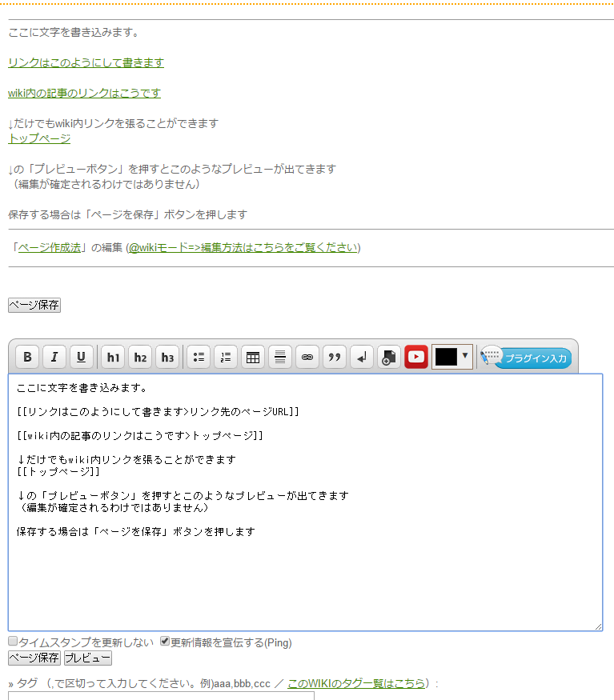Apply underline with the U icon

pos(82,357)
